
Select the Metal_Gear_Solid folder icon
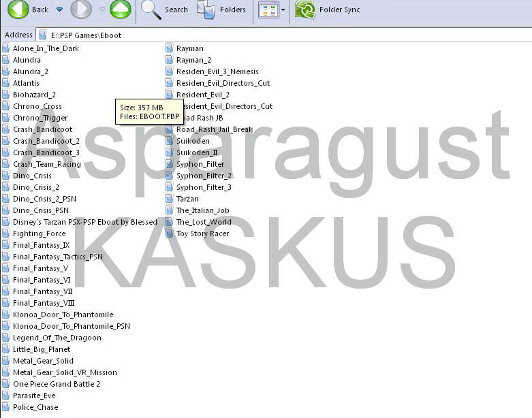pos(5,361)
